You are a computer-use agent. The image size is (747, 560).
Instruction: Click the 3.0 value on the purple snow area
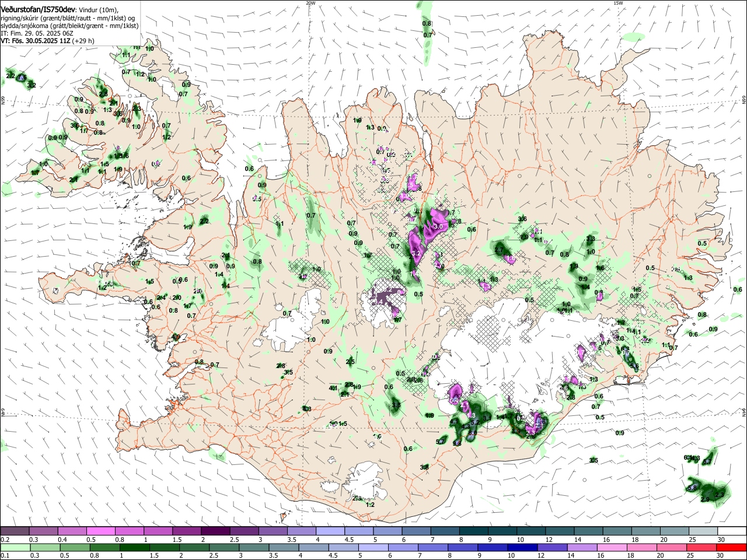439,226
